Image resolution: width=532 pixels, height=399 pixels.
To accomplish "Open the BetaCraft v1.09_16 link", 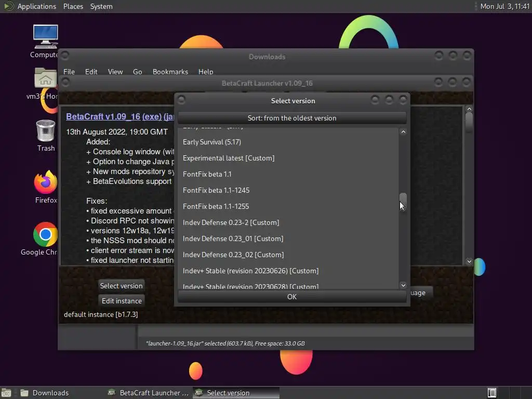I will pyautogui.click(x=103, y=116).
